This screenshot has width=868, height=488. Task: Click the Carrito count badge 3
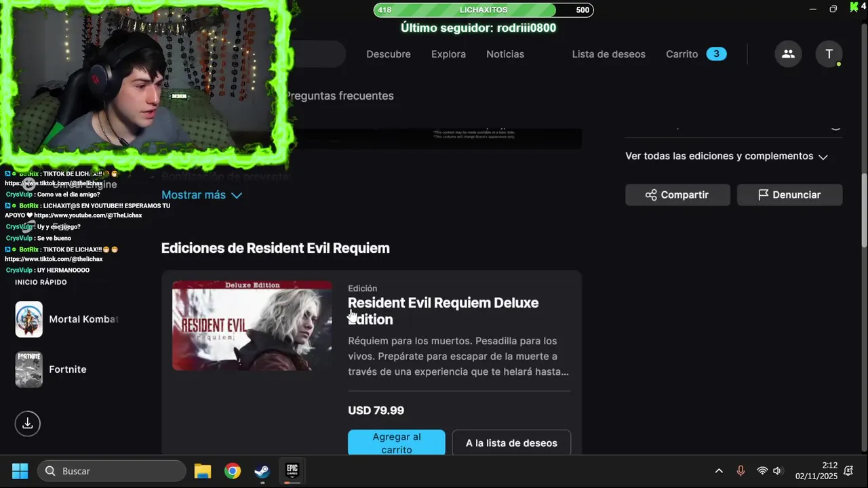716,54
